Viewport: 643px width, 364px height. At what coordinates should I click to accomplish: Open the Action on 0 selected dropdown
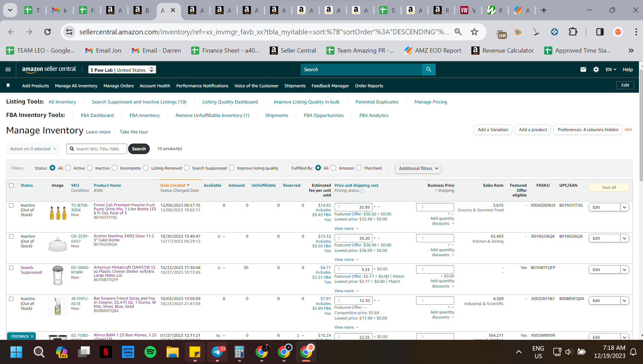tap(33, 149)
